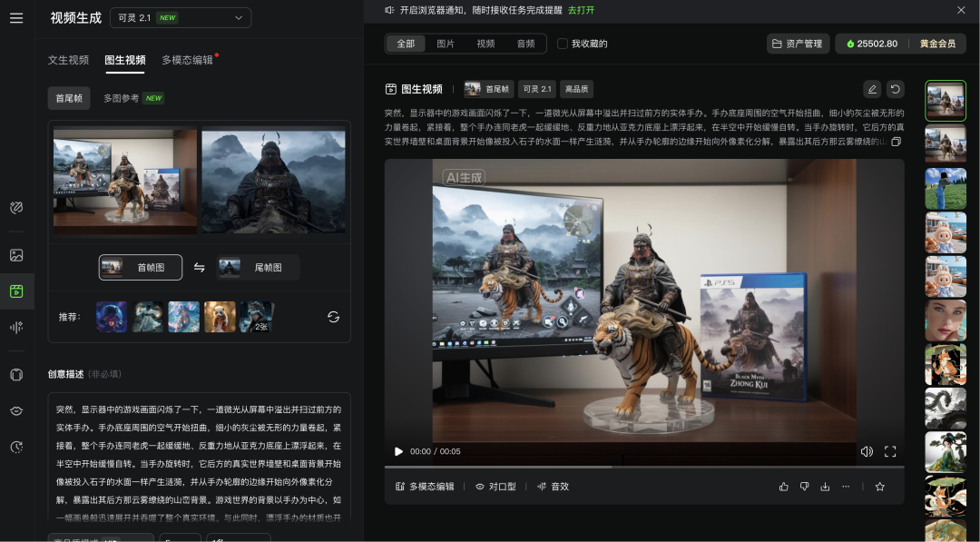Click the film frame sidebar icon
980x542 pixels.
(x=16, y=374)
